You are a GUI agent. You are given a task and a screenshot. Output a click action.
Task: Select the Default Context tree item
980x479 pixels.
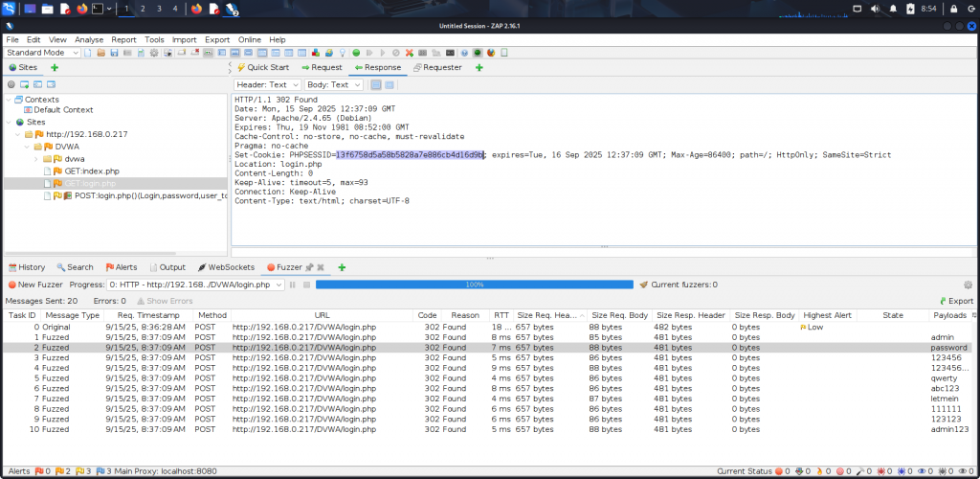[x=58, y=110]
